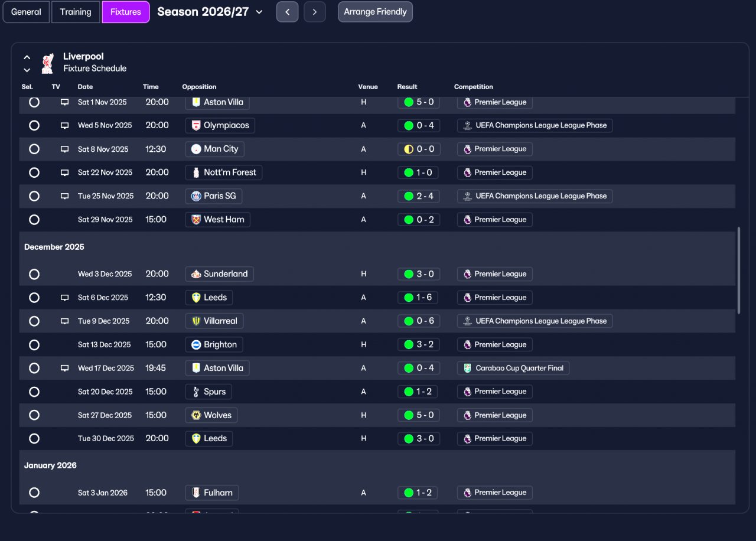Select the Tue 30 Dec Leeds fixture radio

point(34,439)
